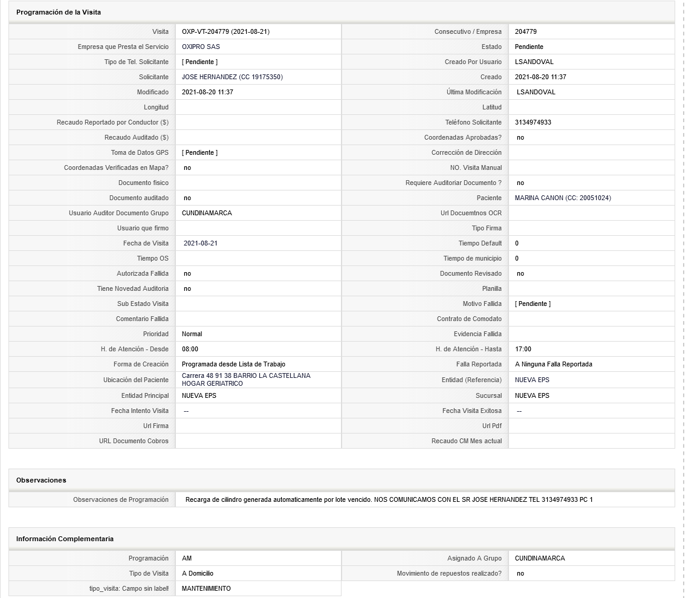Click Coordenadas Verificadas en Mapa? value no
This screenshot has width=700, height=598.
tap(187, 168)
